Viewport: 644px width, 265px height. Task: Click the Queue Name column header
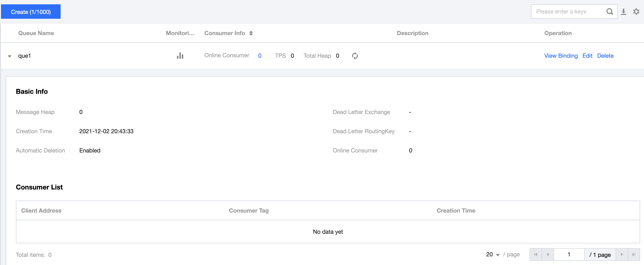click(x=36, y=33)
